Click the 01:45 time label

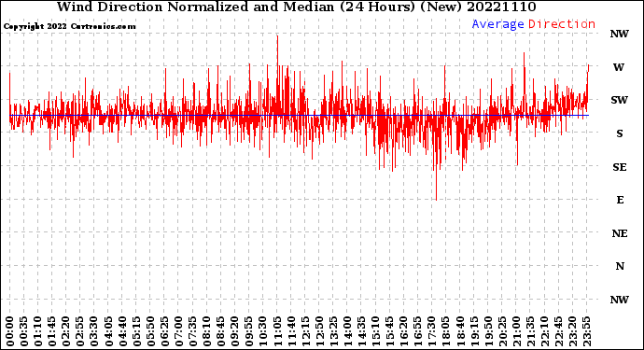(51, 332)
